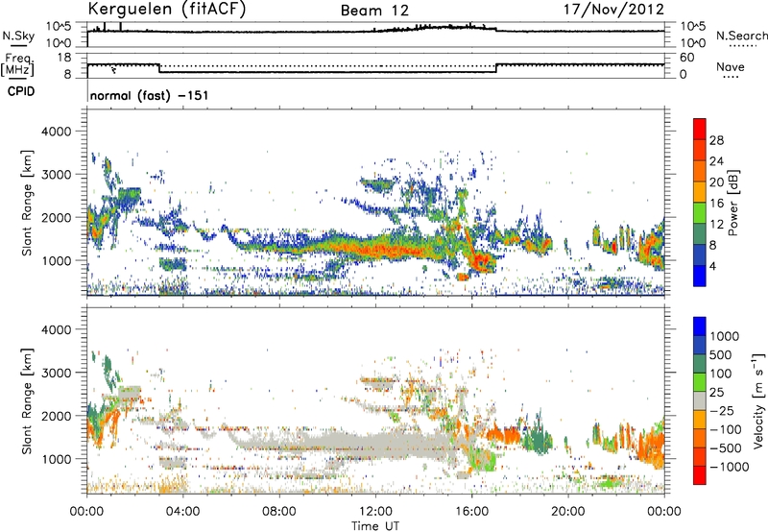Click the 3000 tick on the power panel
This screenshot has height=532, width=768.
(56, 175)
